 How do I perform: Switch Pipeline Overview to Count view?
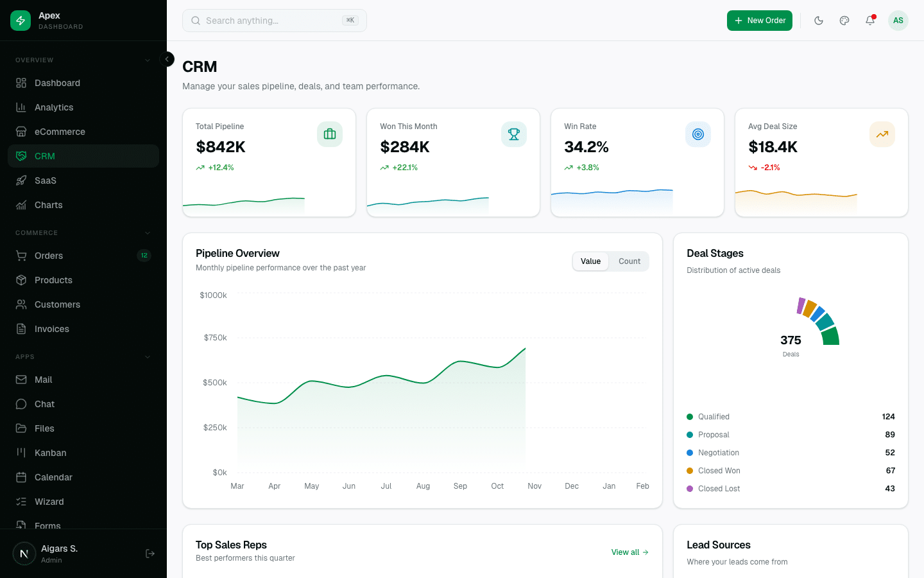[x=629, y=261]
